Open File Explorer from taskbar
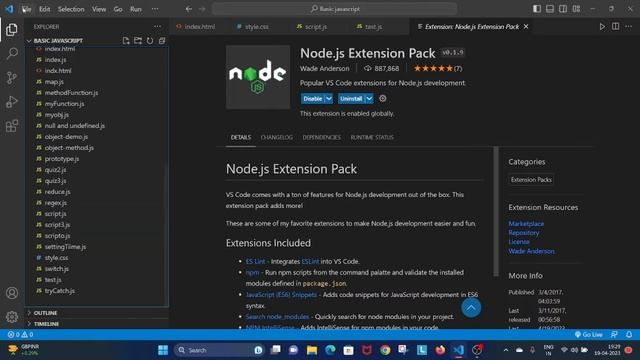The image size is (640, 360). 312,350
